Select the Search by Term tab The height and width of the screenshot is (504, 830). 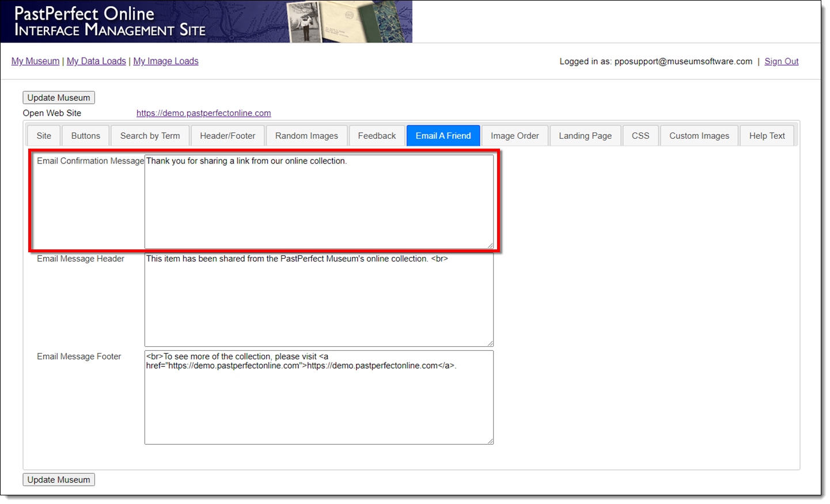coord(150,136)
